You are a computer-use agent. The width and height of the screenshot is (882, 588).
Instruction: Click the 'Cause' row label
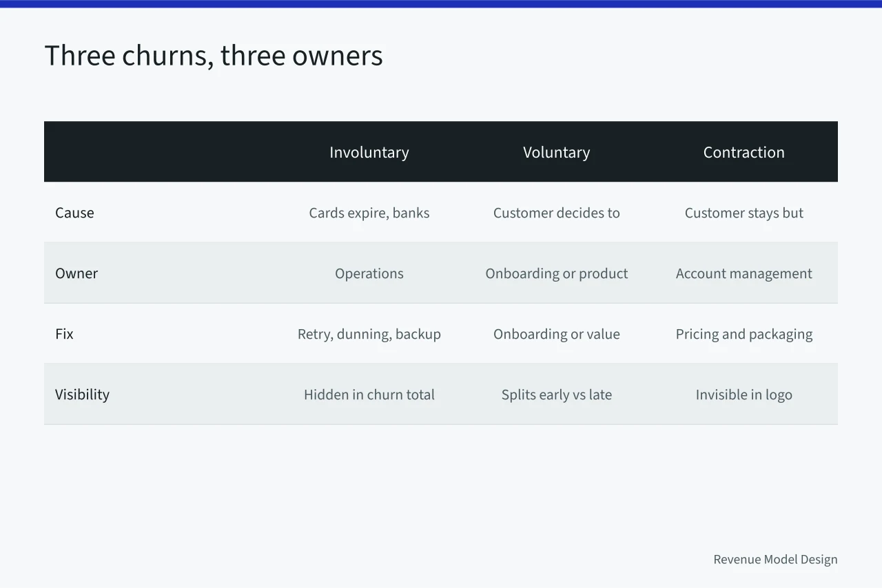pos(74,213)
